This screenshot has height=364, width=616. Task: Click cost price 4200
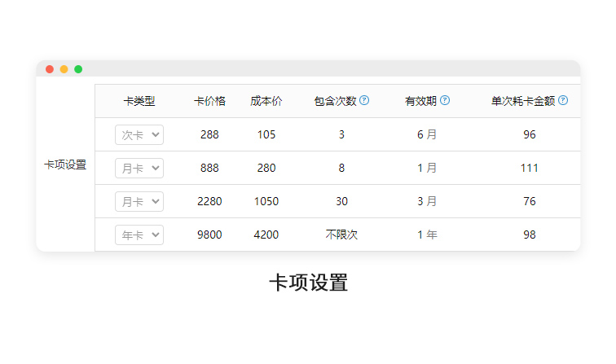pos(266,235)
